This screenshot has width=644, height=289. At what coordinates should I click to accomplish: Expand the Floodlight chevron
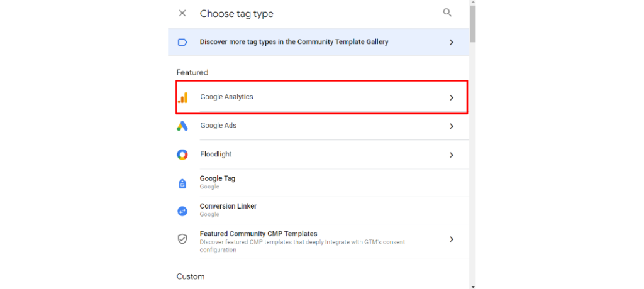click(x=452, y=155)
